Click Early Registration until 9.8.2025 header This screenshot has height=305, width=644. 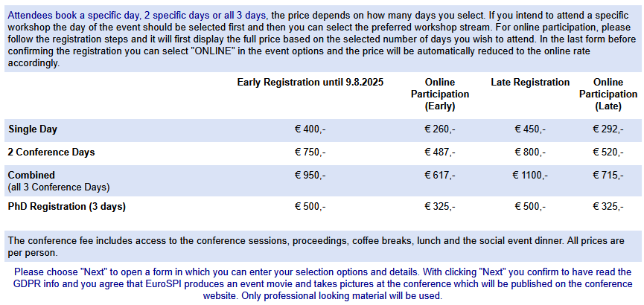[x=310, y=83]
